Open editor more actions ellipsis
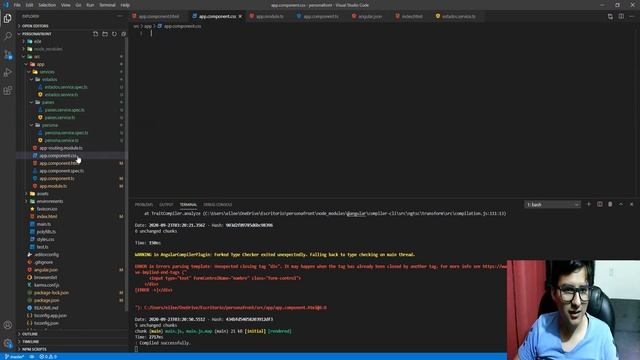 coord(631,16)
